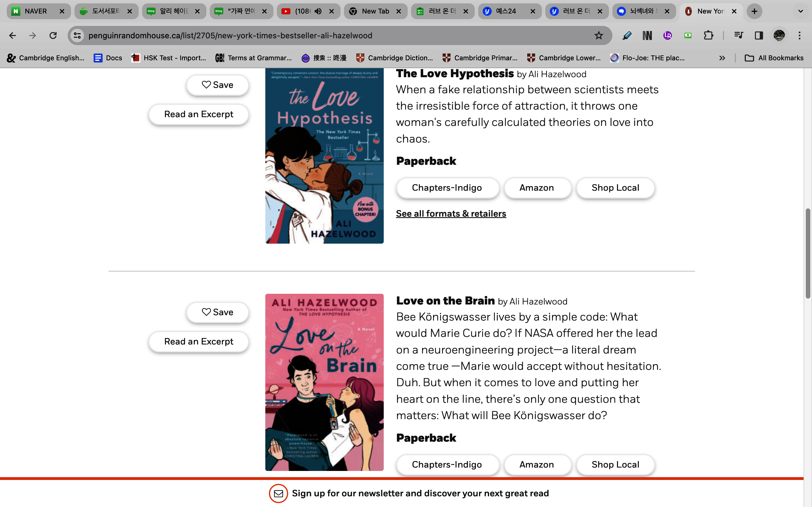Mute the YouTube tab audio icon
This screenshot has height=507, width=812.
pyautogui.click(x=318, y=11)
